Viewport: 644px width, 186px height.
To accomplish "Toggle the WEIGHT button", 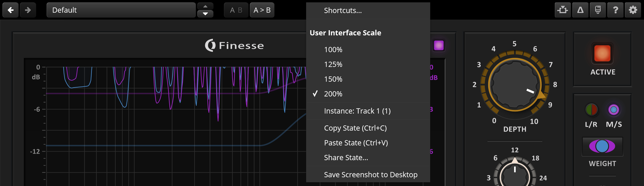I will pyautogui.click(x=602, y=147).
